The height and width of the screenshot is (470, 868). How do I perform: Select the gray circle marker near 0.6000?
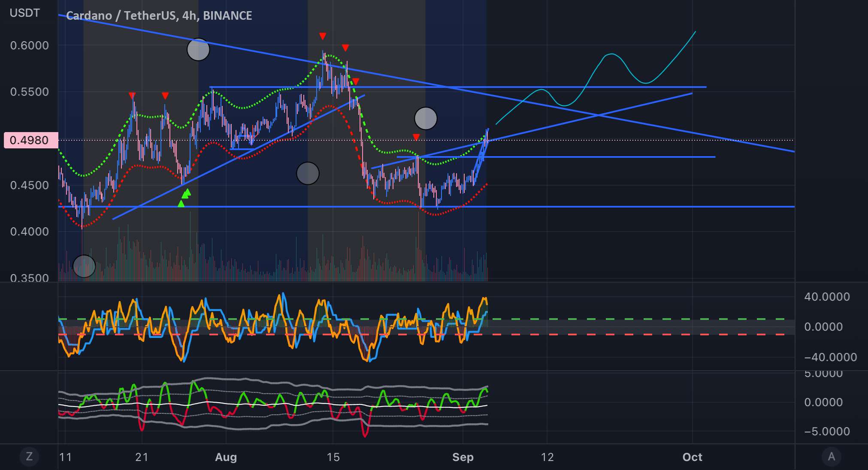click(198, 49)
